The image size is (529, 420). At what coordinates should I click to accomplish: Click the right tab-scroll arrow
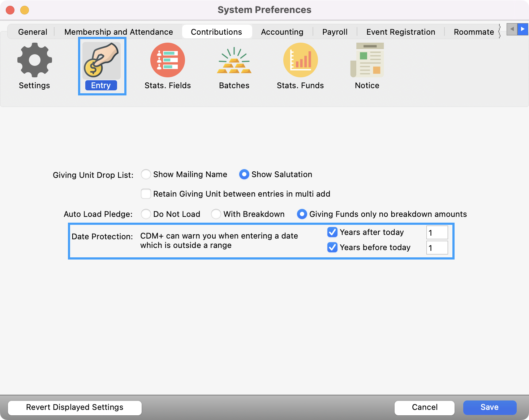click(x=522, y=29)
